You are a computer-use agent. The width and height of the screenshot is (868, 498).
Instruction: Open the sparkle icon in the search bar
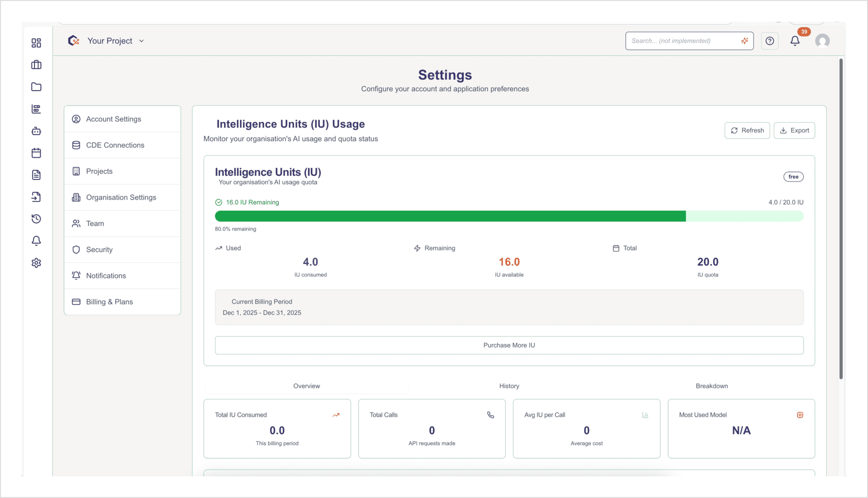click(x=744, y=40)
